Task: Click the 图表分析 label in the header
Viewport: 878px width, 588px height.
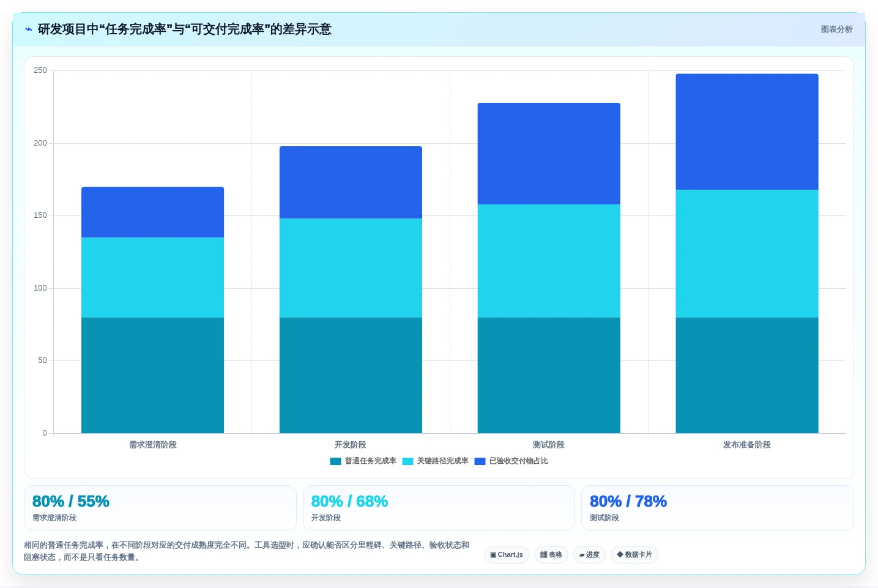Action: [836, 29]
